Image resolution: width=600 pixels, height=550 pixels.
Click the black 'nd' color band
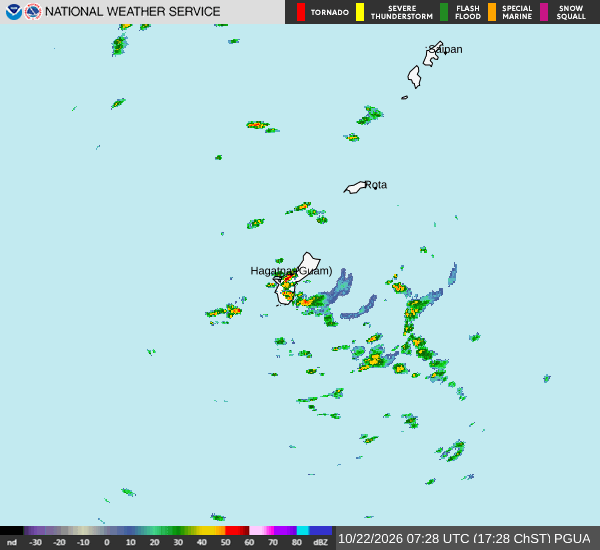click(x=12, y=530)
